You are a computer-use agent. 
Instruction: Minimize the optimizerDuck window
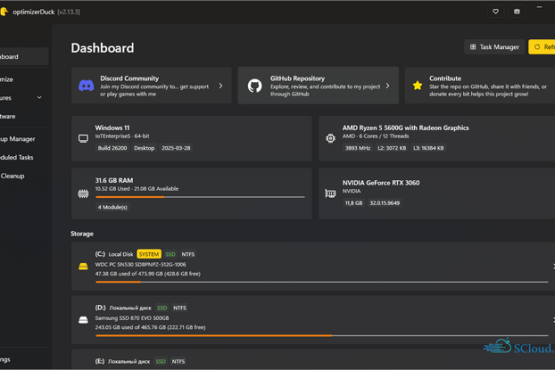(539, 7)
